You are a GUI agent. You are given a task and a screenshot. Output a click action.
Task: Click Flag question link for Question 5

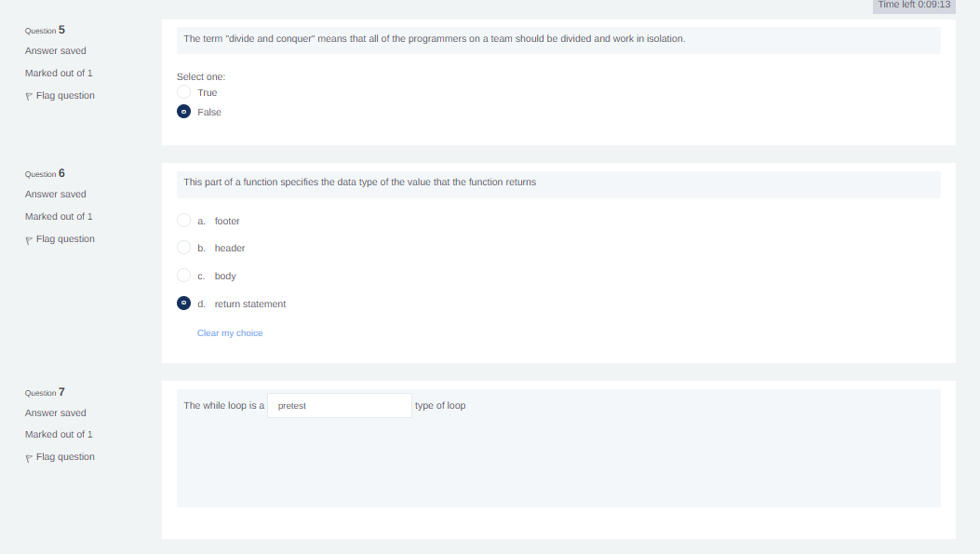[66, 96]
